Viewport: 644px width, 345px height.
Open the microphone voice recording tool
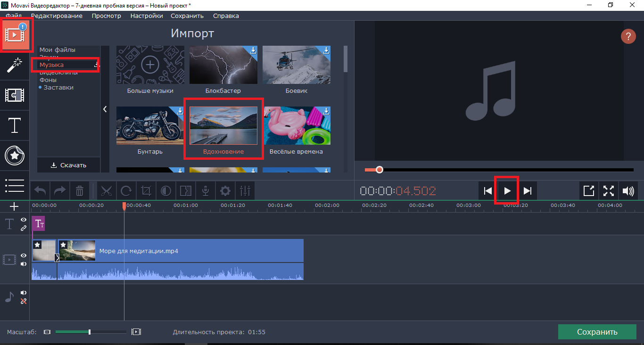[x=206, y=191]
